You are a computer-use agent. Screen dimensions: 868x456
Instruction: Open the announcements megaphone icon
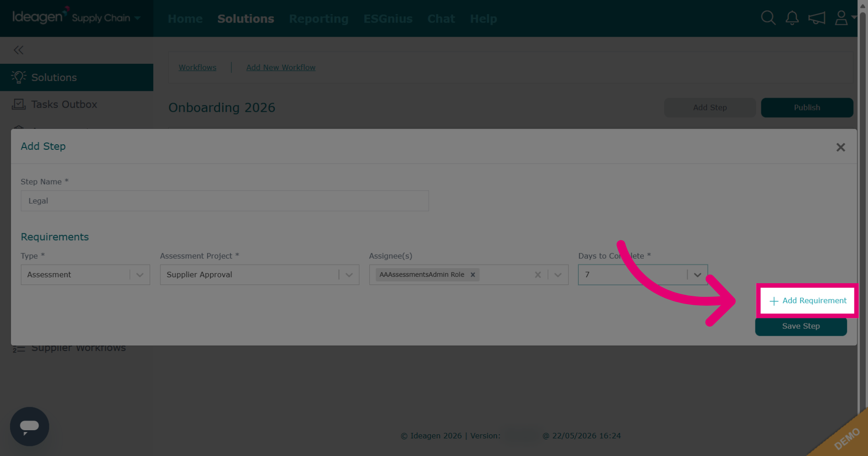816,18
